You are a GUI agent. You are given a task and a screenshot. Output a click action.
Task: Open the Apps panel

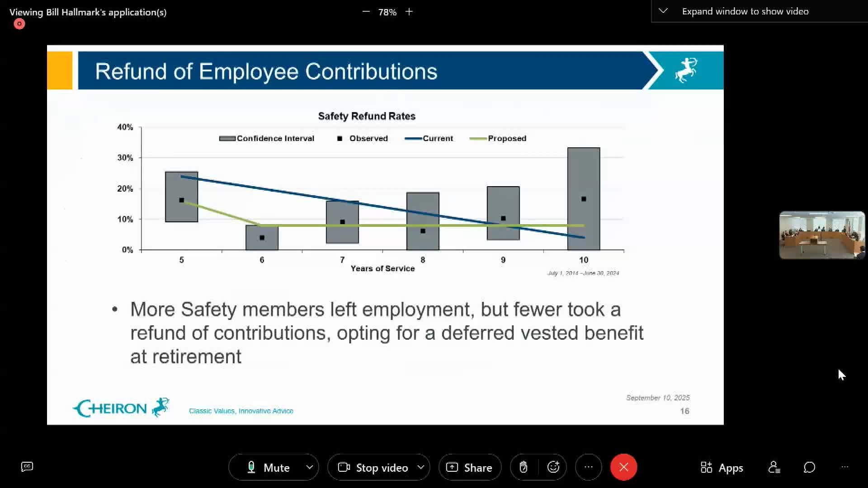coord(722,468)
